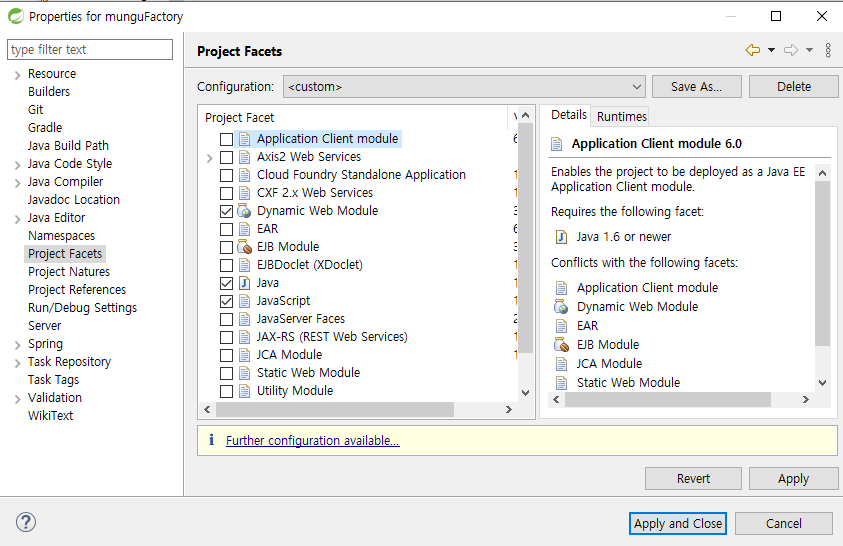The height and width of the screenshot is (546, 843).
Task: Select Run/Debug Settings in the sidebar
Action: point(82,308)
